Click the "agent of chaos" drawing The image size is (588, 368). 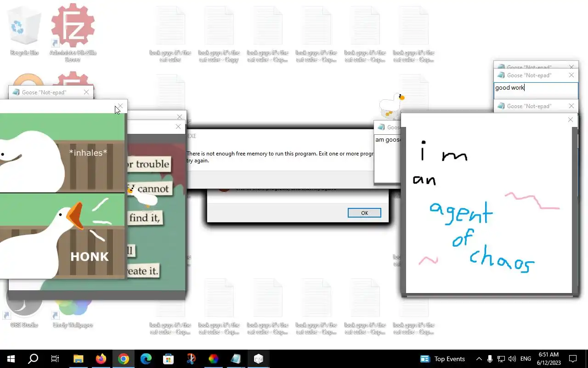click(489, 210)
